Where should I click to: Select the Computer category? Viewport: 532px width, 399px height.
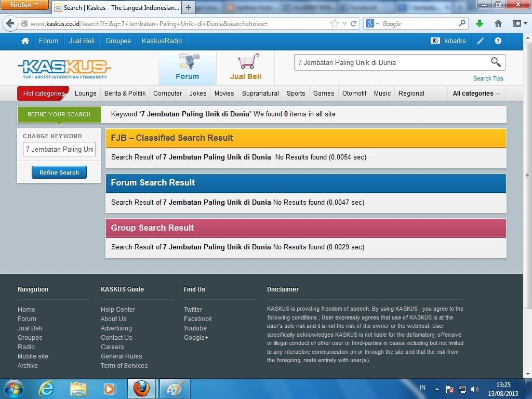click(x=168, y=94)
